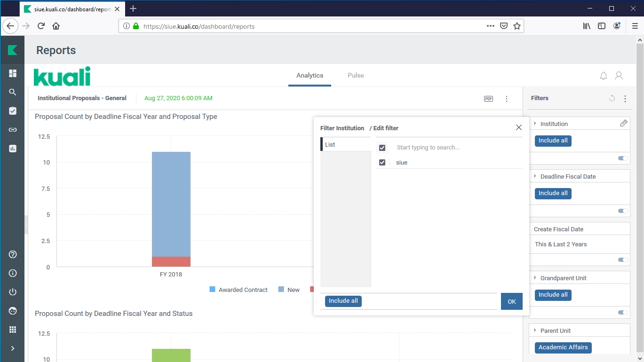Uncheck the siue checkbox

[382, 163]
